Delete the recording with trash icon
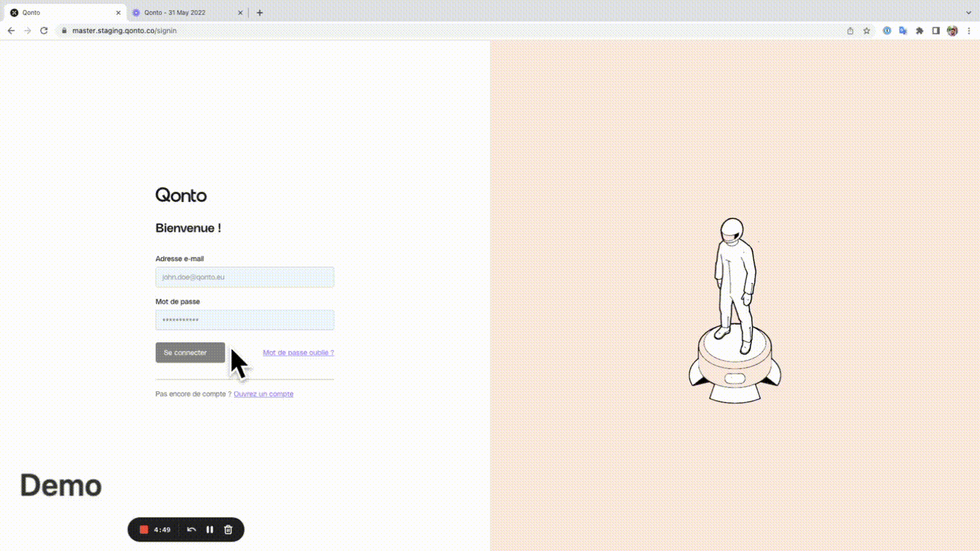This screenshot has height=551, width=980. click(228, 529)
